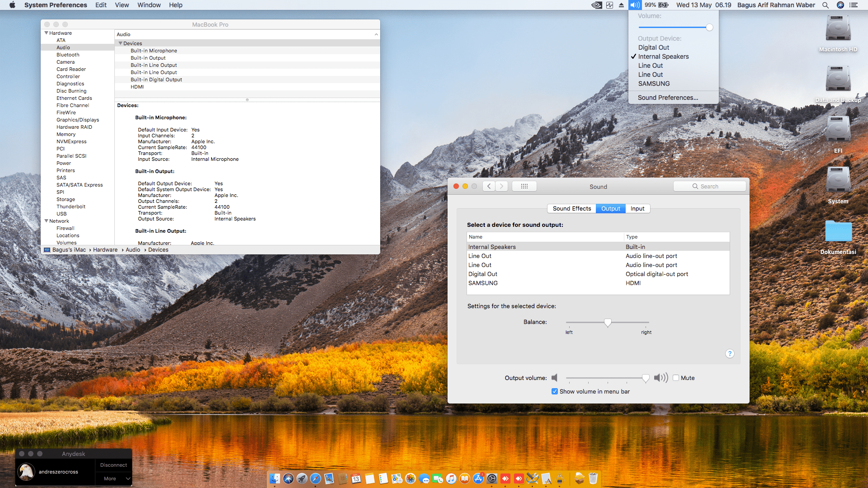Switch to the Sound Effects tab
The image size is (868, 488).
pyautogui.click(x=571, y=208)
